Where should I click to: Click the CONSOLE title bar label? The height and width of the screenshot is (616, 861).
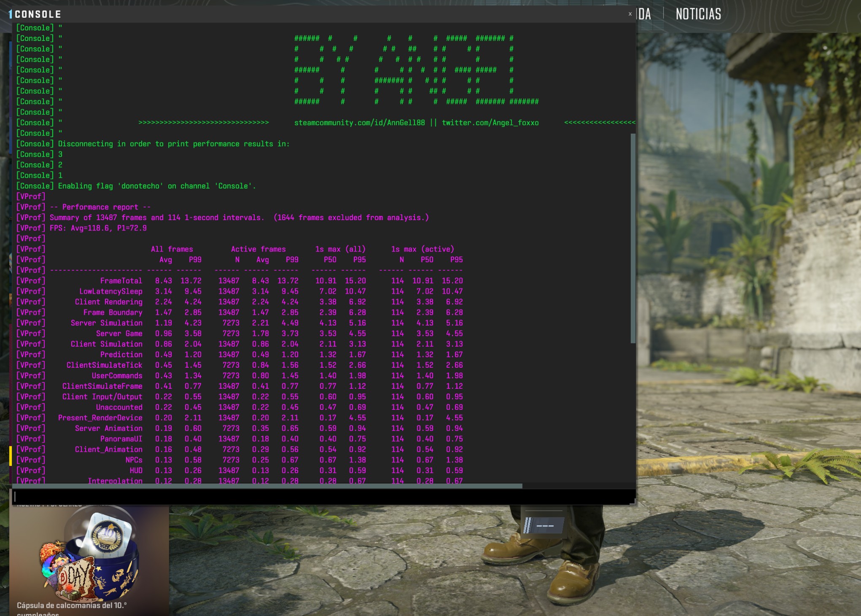point(38,14)
